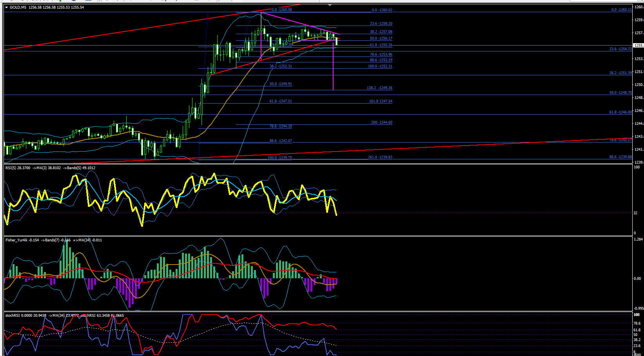Select retracement label 50.0 -1249.91
This screenshot has width=644, height=356.
coord(281,84)
